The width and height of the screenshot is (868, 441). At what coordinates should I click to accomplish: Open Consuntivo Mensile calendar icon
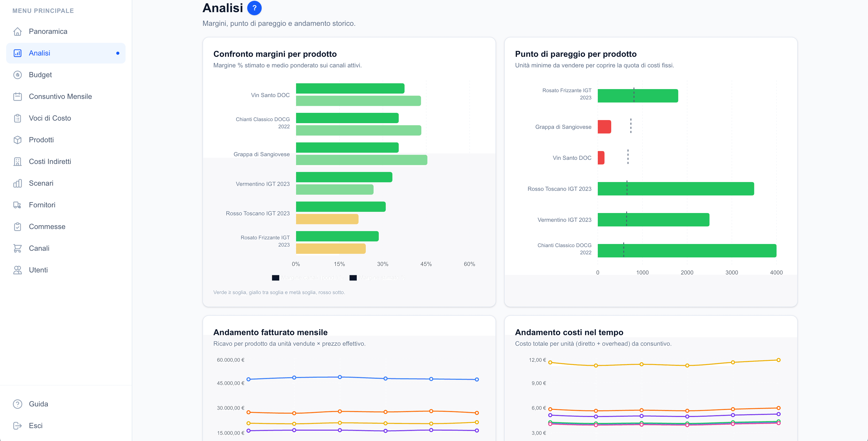18,96
